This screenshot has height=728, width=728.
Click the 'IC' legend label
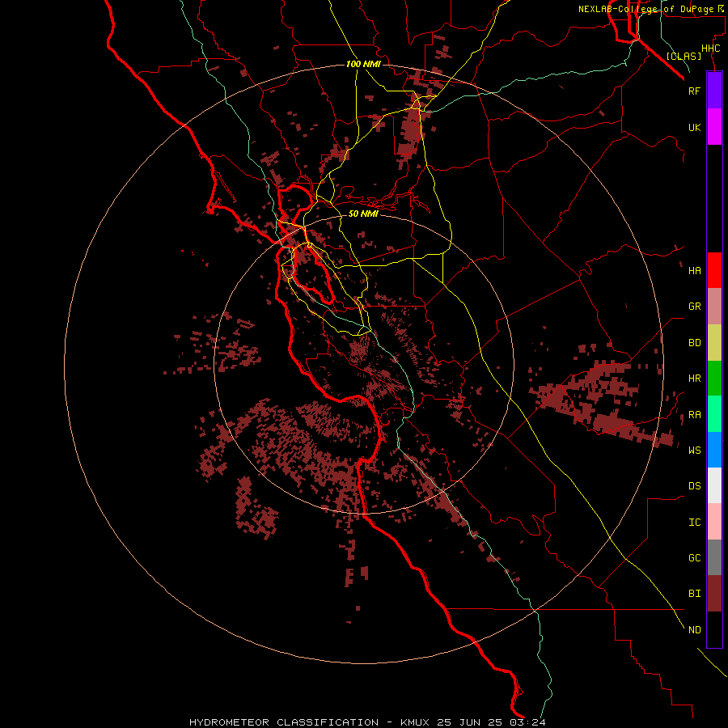click(x=694, y=523)
